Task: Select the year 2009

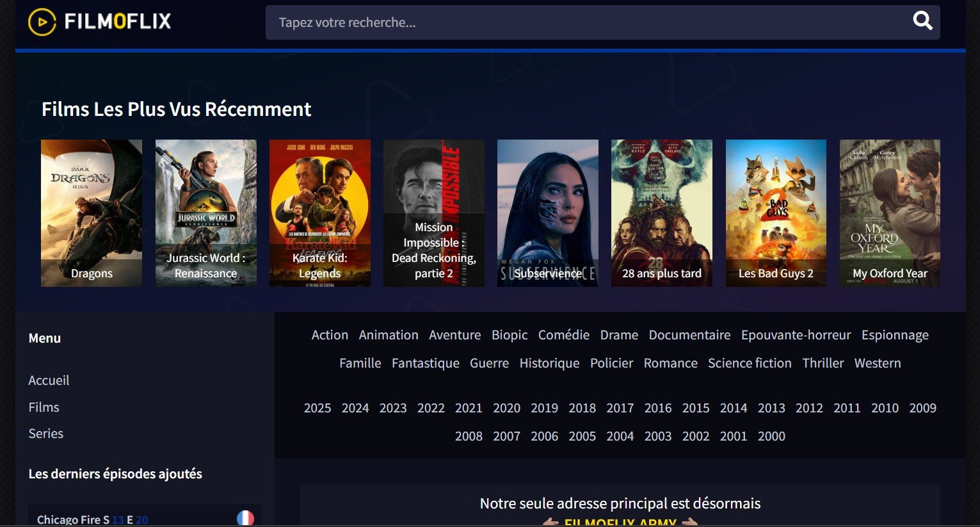Action: [922, 408]
